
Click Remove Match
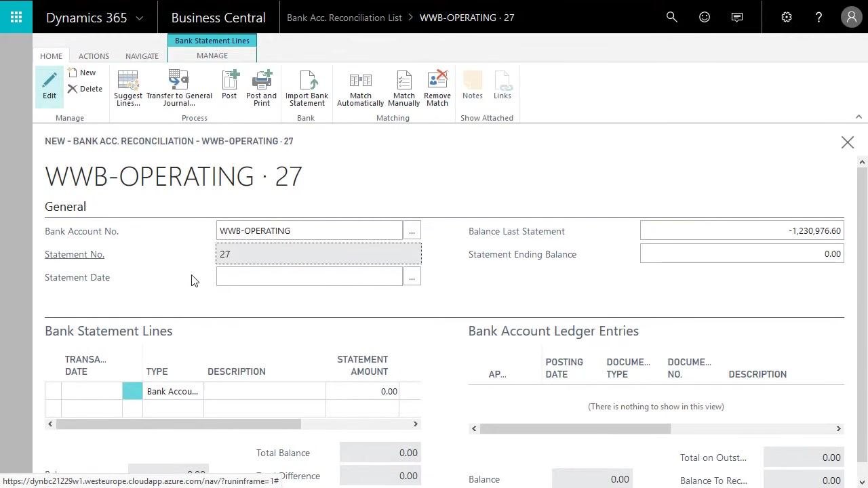tap(437, 88)
